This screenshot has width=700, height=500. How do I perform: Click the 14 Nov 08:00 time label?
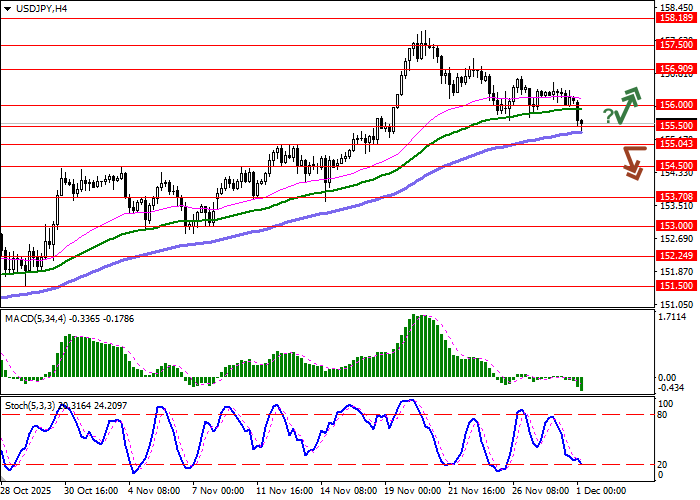348,491
